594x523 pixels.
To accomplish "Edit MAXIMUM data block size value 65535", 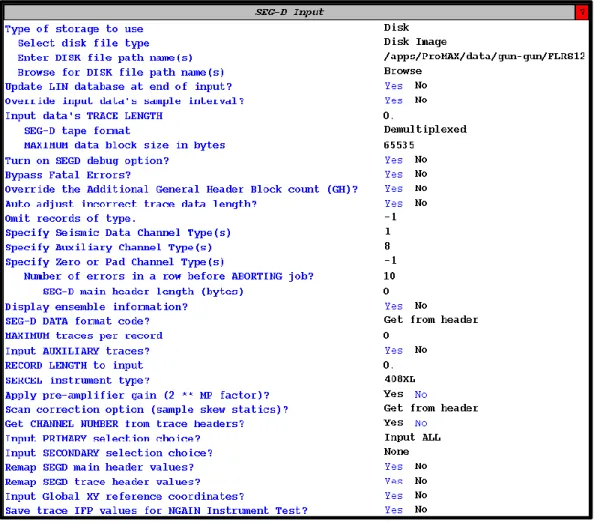I will click(x=399, y=145).
